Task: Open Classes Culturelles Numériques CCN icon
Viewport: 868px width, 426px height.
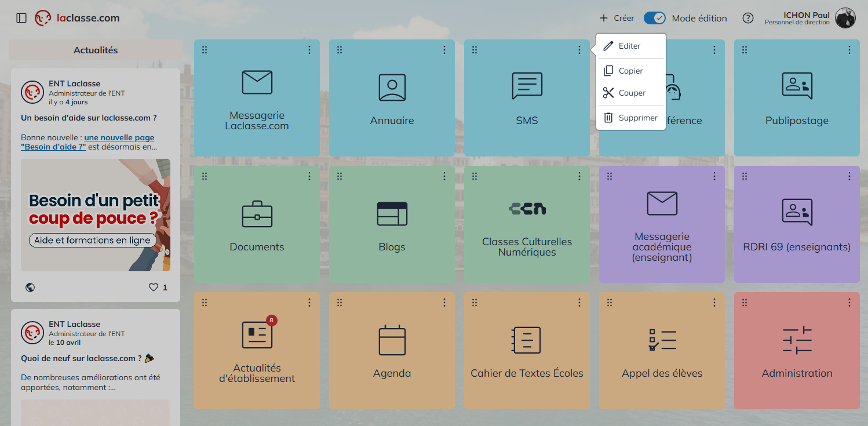Action: (x=527, y=209)
